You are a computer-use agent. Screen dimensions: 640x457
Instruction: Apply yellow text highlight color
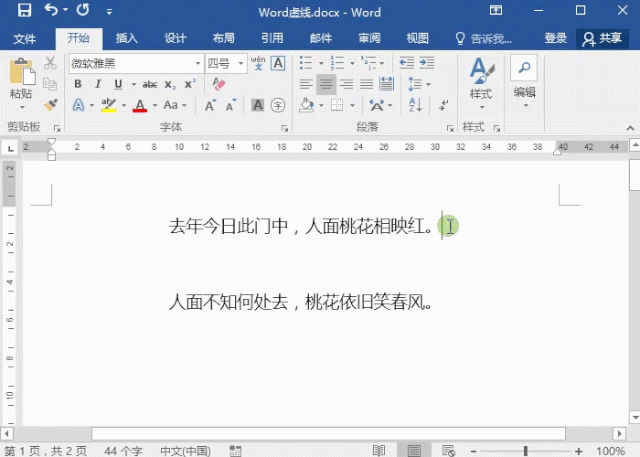click(109, 105)
